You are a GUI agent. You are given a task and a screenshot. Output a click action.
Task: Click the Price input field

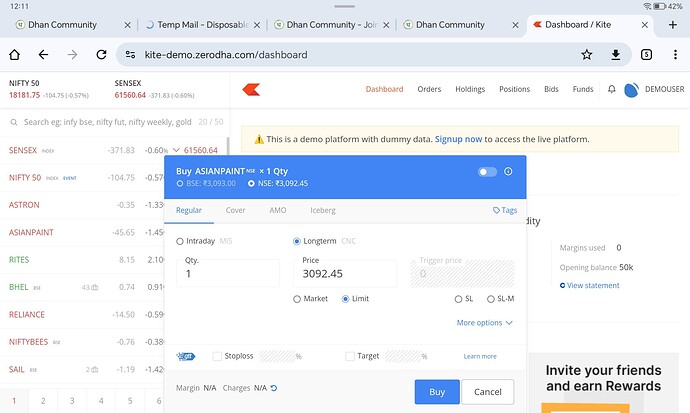345,273
